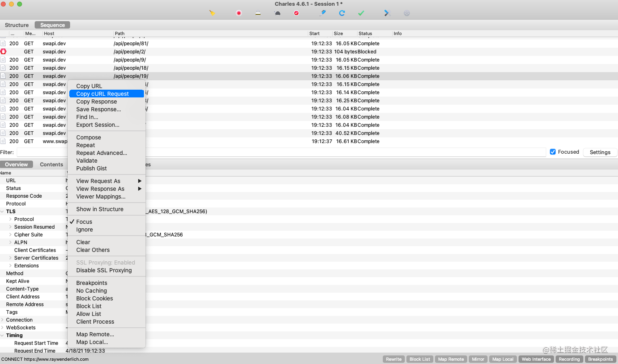The width and height of the screenshot is (618, 364).
Task: Toggle the Focused checkbox
Action: tap(553, 152)
